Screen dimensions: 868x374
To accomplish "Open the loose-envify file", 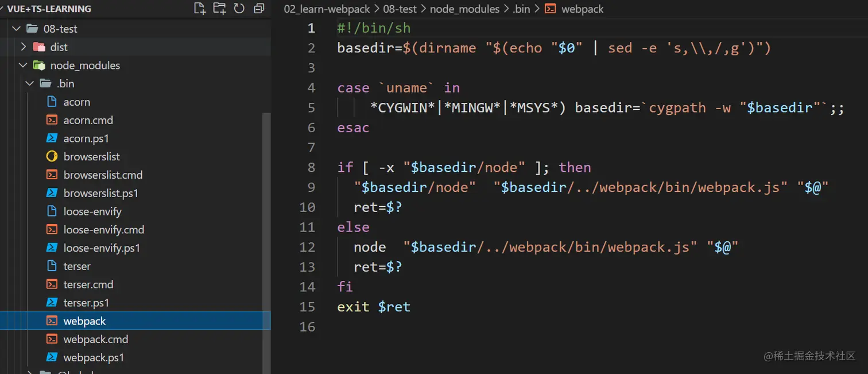I will [92, 212].
